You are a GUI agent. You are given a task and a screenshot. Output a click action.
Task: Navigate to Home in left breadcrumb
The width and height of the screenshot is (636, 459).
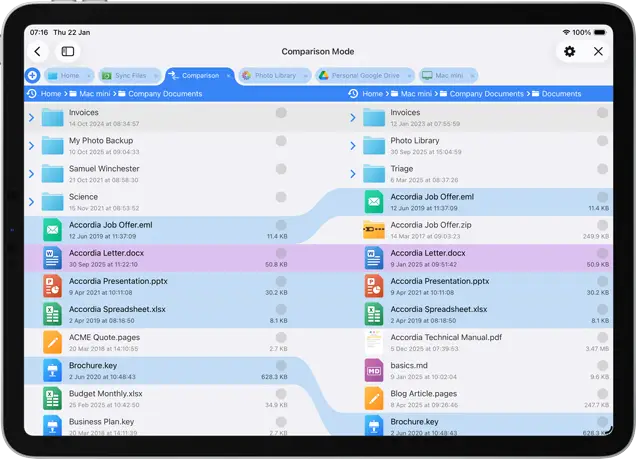(x=52, y=94)
